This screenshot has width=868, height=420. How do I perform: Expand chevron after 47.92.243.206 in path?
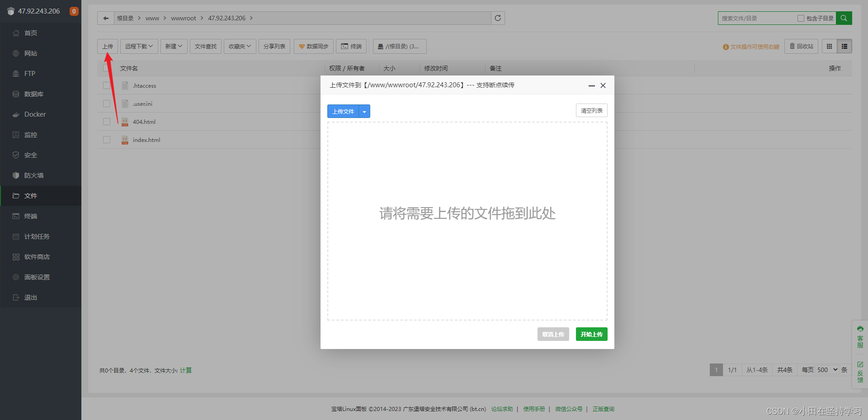[x=251, y=18]
